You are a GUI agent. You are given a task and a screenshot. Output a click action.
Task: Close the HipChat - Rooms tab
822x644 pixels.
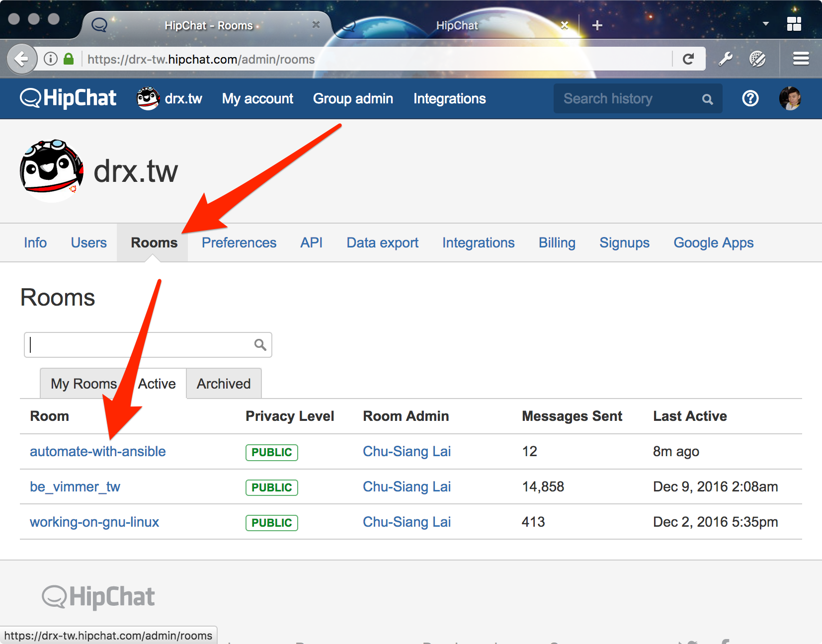[316, 25]
